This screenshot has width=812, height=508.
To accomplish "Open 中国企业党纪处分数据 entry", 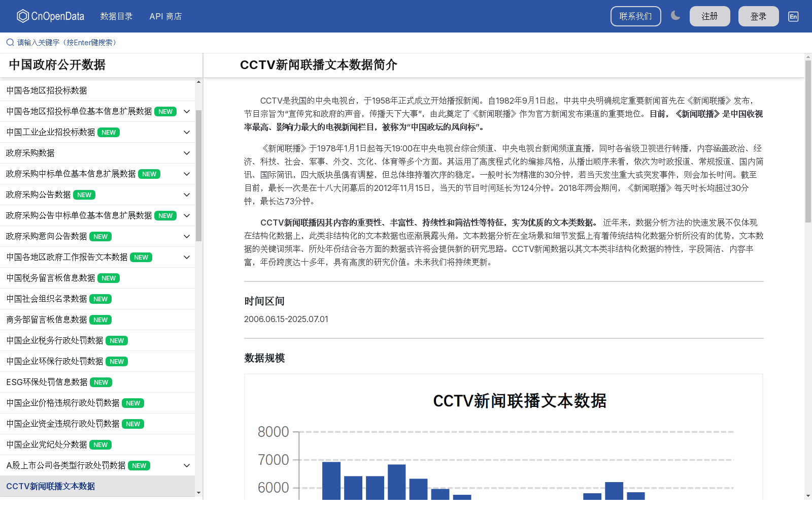I will pyautogui.click(x=97, y=444).
